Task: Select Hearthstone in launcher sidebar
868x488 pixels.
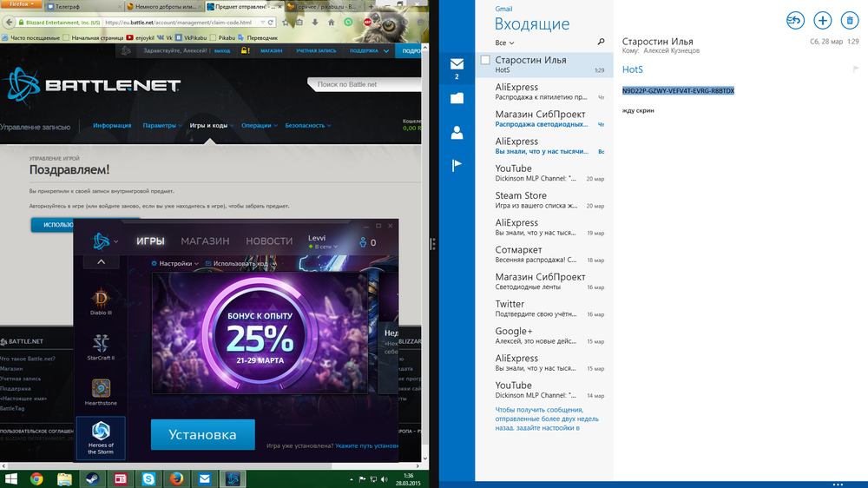Action: (x=101, y=392)
